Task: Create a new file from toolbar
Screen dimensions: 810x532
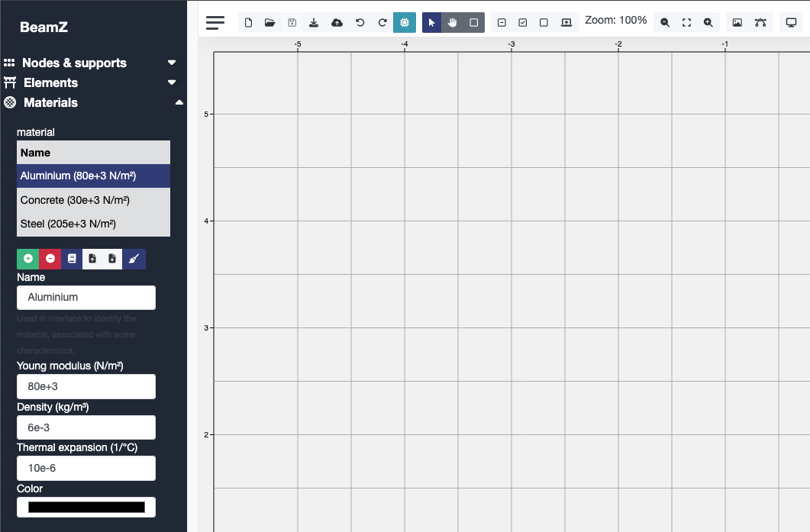Action: [248, 23]
